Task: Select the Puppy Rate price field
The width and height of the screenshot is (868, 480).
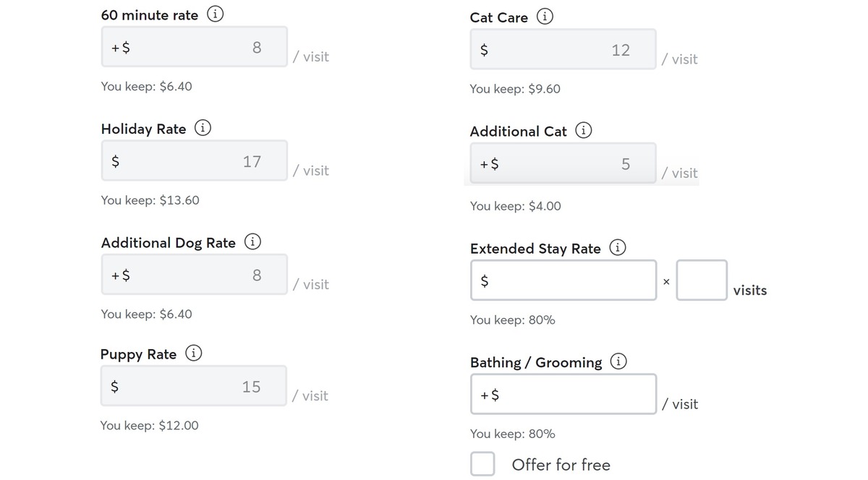Action: click(x=194, y=385)
